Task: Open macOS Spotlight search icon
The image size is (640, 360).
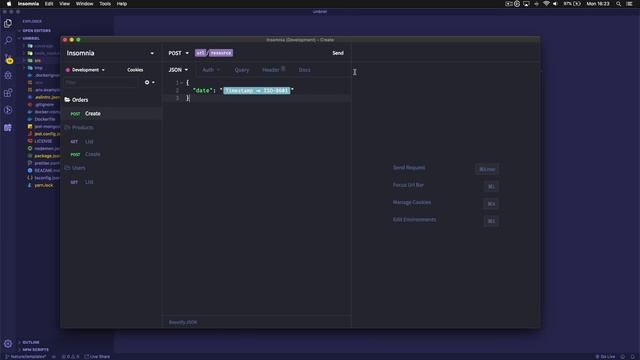Action: 618,4
